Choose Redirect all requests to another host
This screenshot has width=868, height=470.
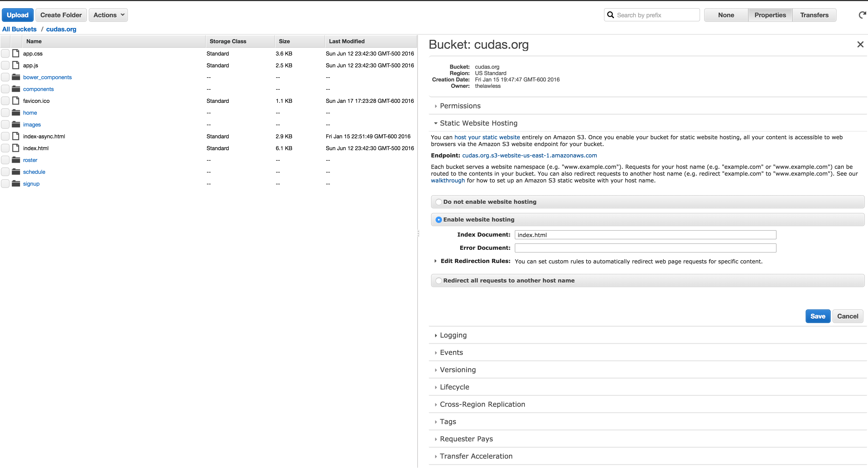[x=438, y=281]
